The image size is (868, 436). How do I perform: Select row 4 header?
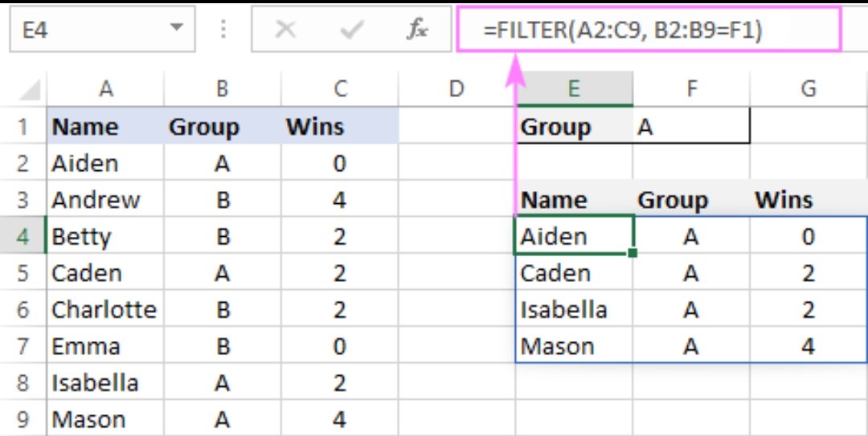(x=23, y=237)
